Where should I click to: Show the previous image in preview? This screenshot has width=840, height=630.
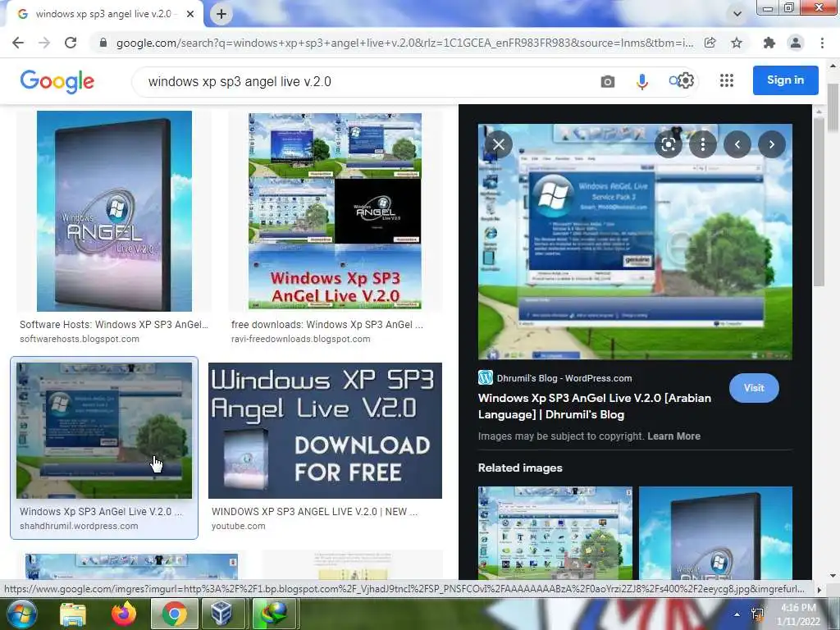(737, 144)
